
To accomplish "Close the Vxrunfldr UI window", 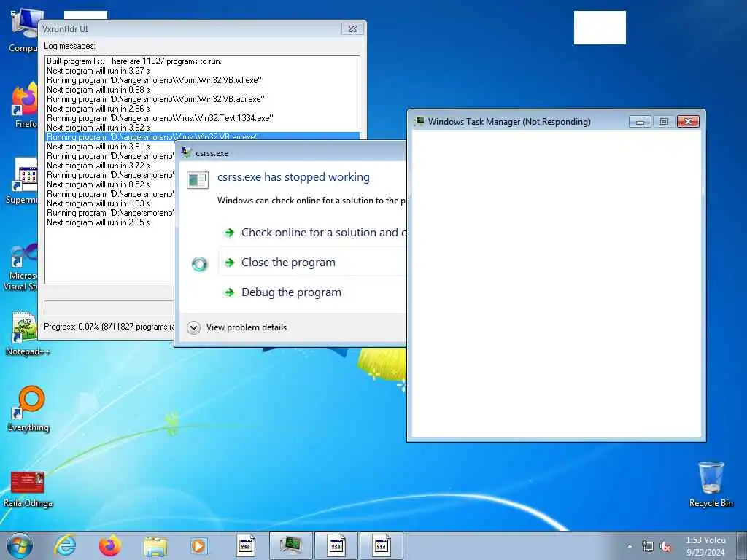I will (x=352, y=28).
